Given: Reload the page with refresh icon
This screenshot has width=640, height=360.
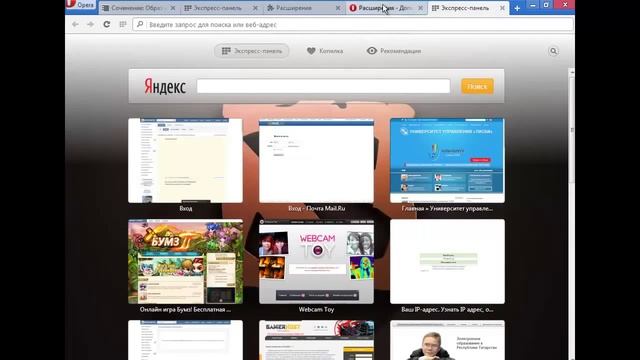Looking at the screenshot, I should pyautogui.click(x=107, y=24).
